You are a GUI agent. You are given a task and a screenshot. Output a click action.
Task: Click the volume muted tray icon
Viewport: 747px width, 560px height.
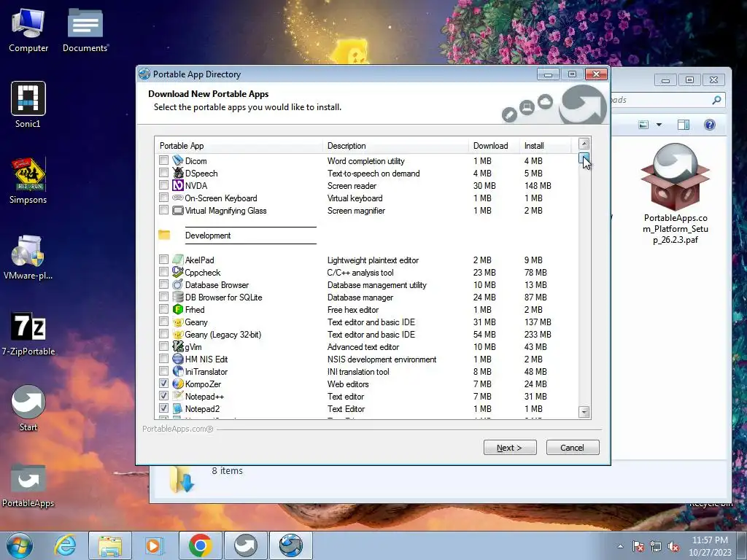tap(673, 546)
